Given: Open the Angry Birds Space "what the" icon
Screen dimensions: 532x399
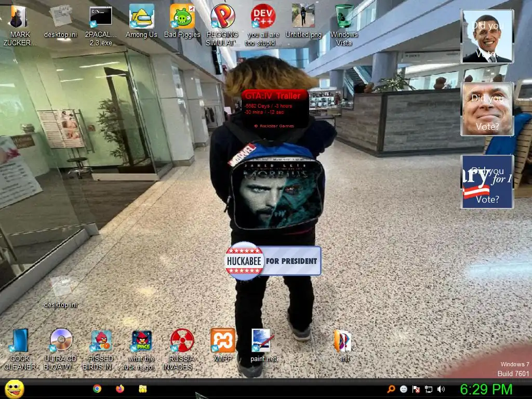Looking at the screenshot, I should tap(141, 340).
